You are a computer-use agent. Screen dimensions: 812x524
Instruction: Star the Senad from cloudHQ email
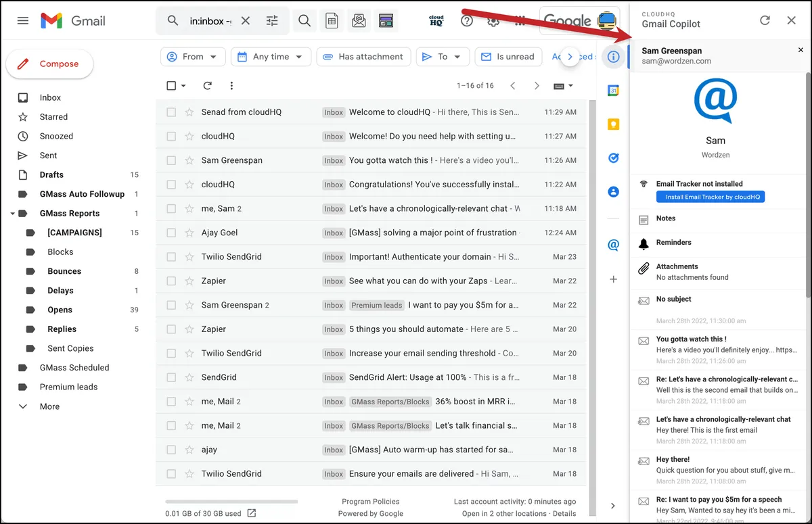point(189,112)
